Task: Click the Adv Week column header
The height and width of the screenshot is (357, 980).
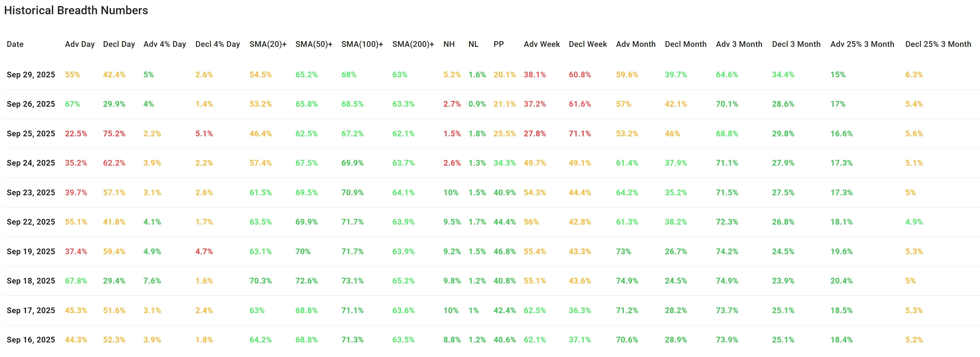Action: click(541, 44)
